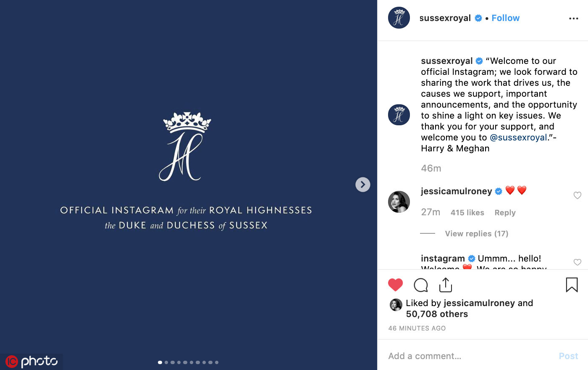Viewport: 588px width, 370px height.
Task: Go to next carousel image arrow
Action: click(363, 185)
